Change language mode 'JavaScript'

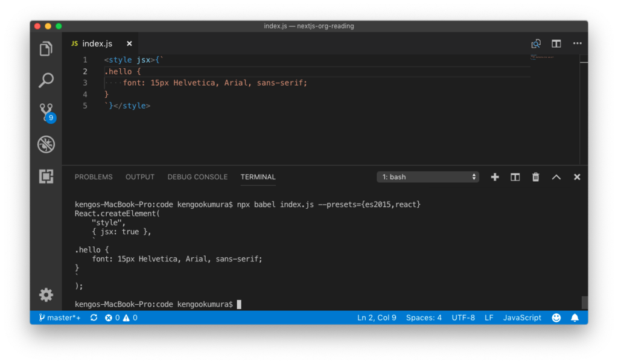[x=522, y=318]
